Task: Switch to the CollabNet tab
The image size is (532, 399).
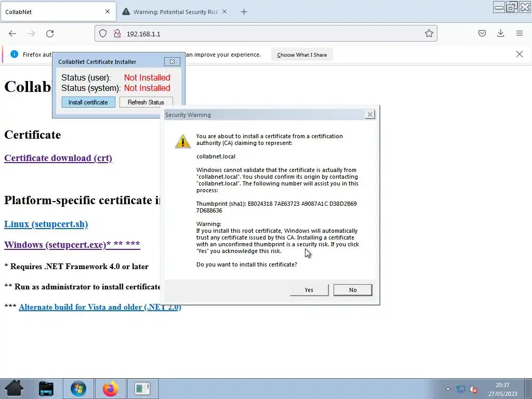Action: click(58, 11)
